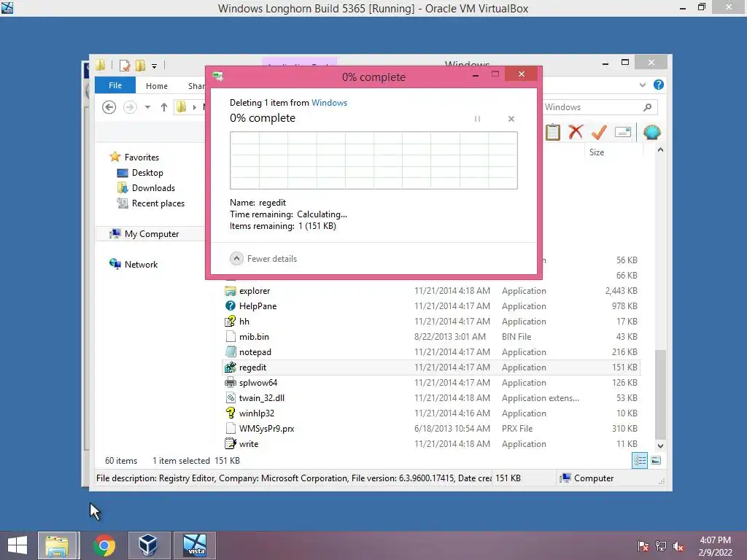Select the explorer application file
The height and width of the screenshot is (560, 747).
(255, 291)
